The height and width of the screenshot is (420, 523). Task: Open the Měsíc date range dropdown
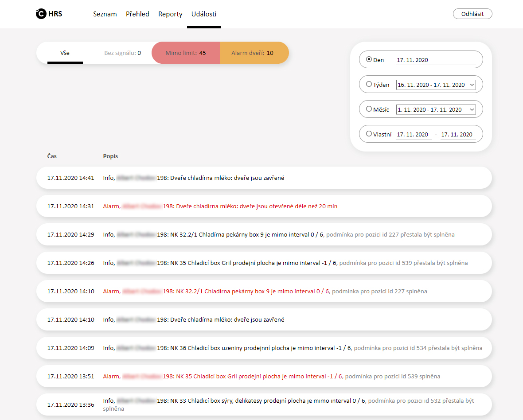pos(436,109)
